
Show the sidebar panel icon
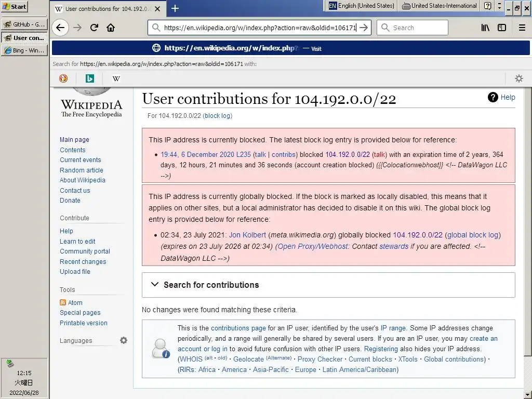coord(502,28)
